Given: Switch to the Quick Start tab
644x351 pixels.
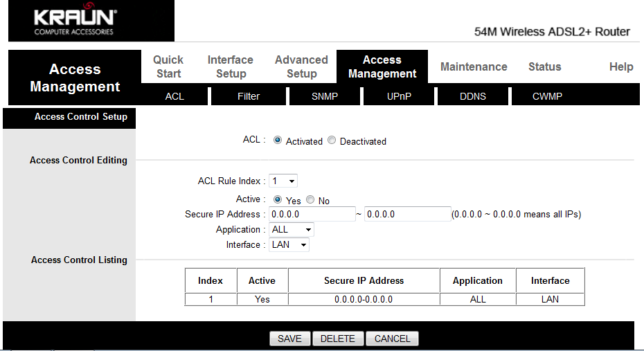Looking at the screenshot, I should point(168,66).
